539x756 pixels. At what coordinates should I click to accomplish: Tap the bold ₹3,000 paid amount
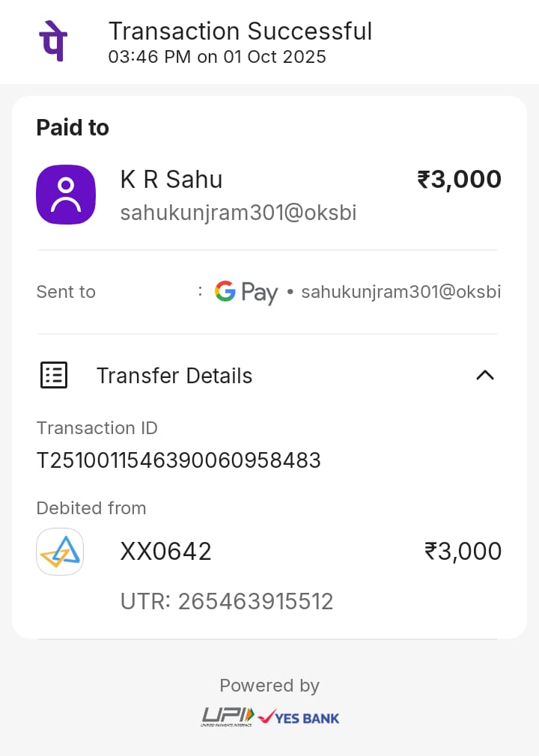pyautogui.click(x=459, y=180)
